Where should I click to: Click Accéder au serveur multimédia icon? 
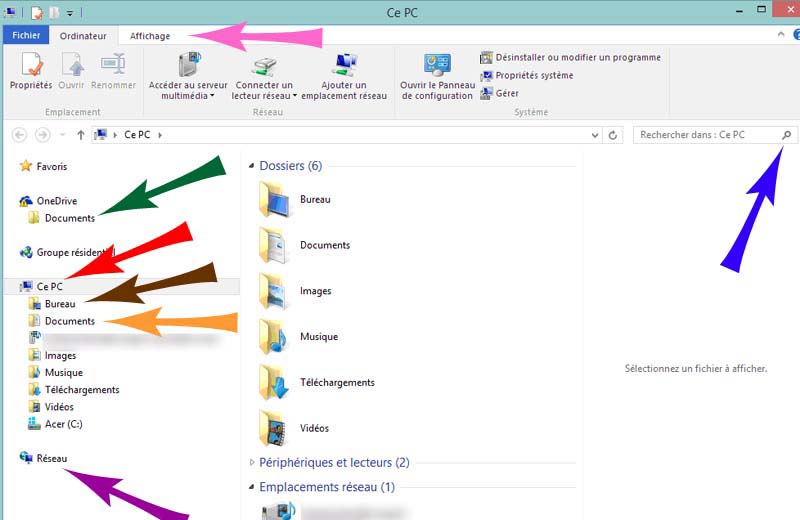coord(188,66)
